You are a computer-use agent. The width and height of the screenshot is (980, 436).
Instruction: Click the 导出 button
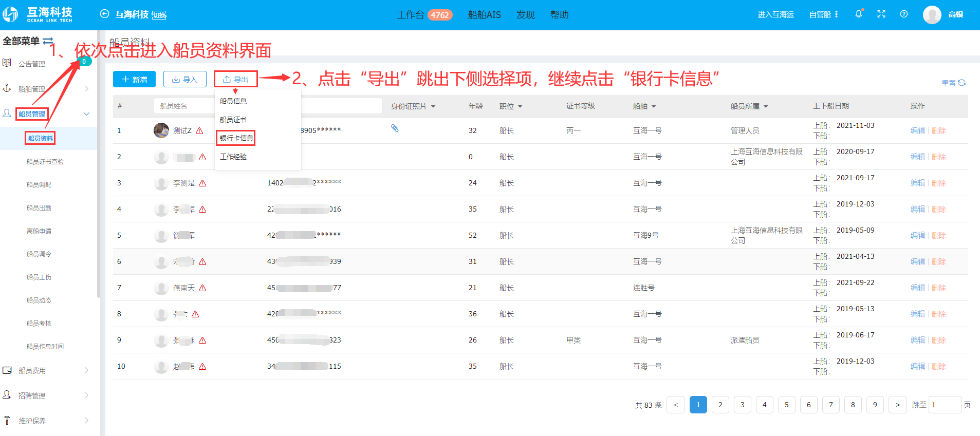click(235, 79)
